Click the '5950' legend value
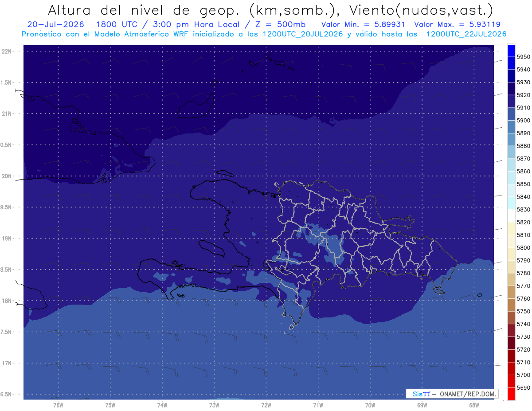532x411 pixels. coord(524,57)
